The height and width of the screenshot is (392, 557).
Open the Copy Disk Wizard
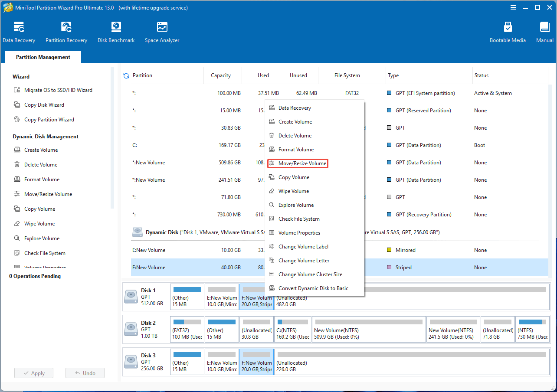coord(44,105)
